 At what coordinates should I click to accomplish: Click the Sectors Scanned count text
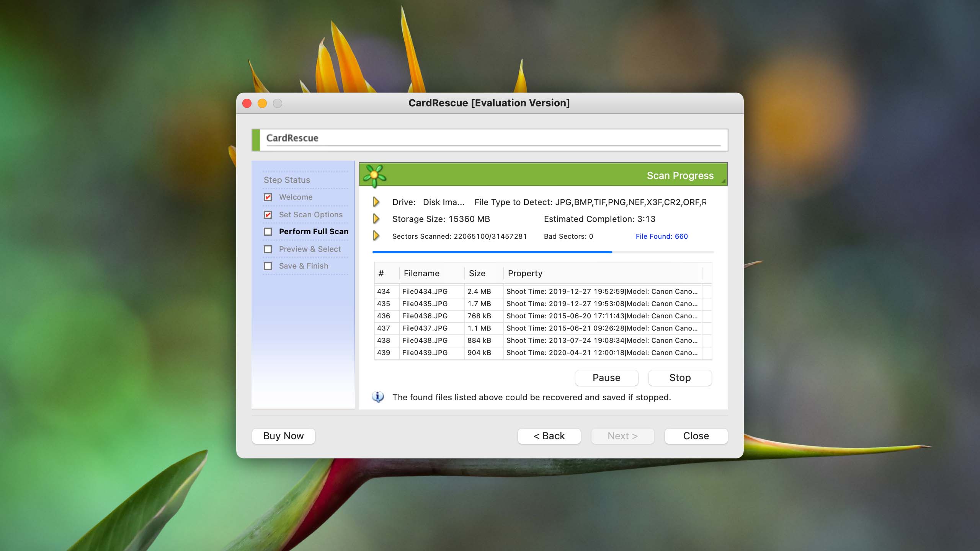pos(459,236)
